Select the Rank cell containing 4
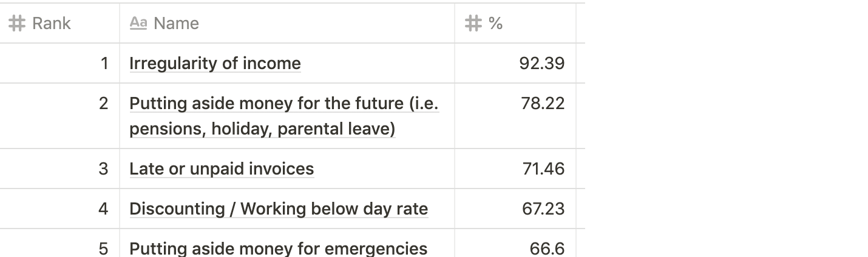Screen dimensions: 868x257 [59, 209]
